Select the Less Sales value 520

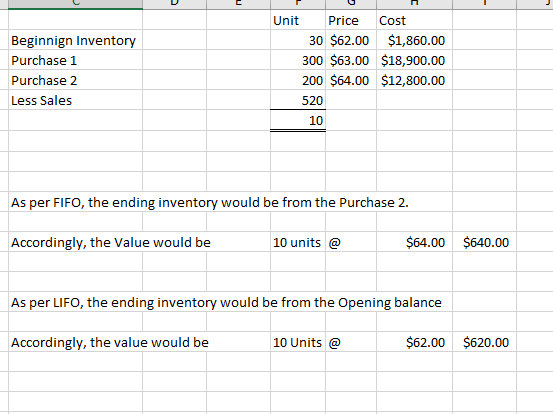(x=298, y=101)
